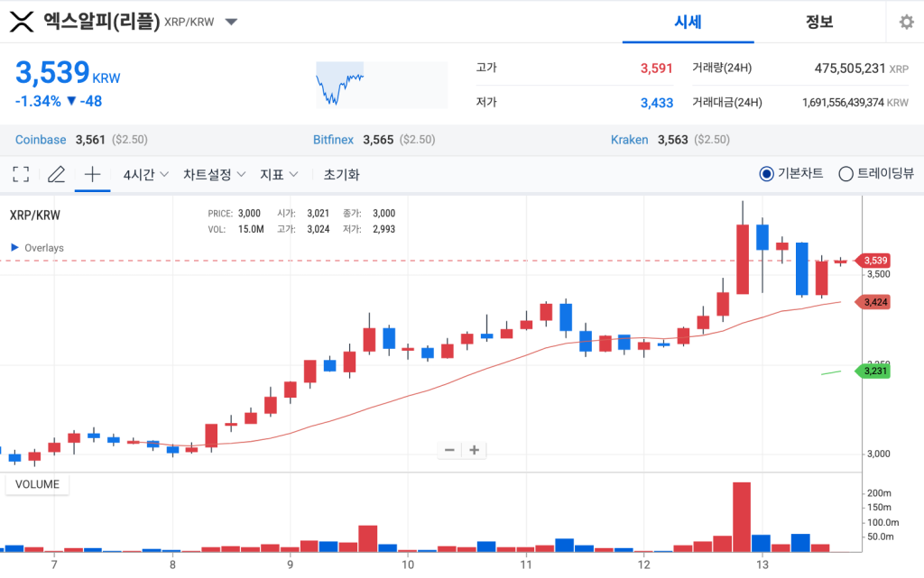924x578 pixels.
Task: Activate the crosshair plus tool
Action: pos(93,174)
